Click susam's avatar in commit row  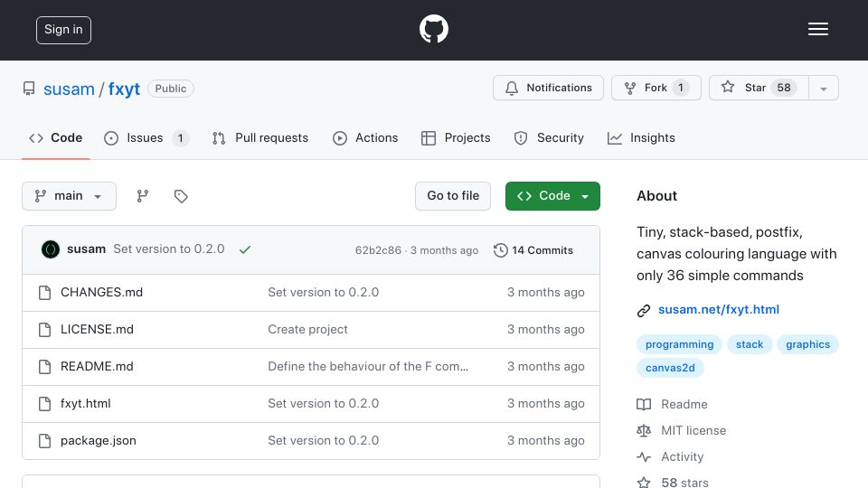[x=51, y=249]
